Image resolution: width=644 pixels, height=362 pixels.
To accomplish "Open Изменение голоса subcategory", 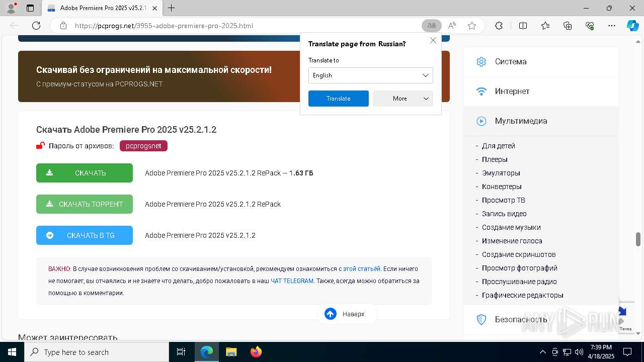I will pyautogui.click(x=512, y=241).
